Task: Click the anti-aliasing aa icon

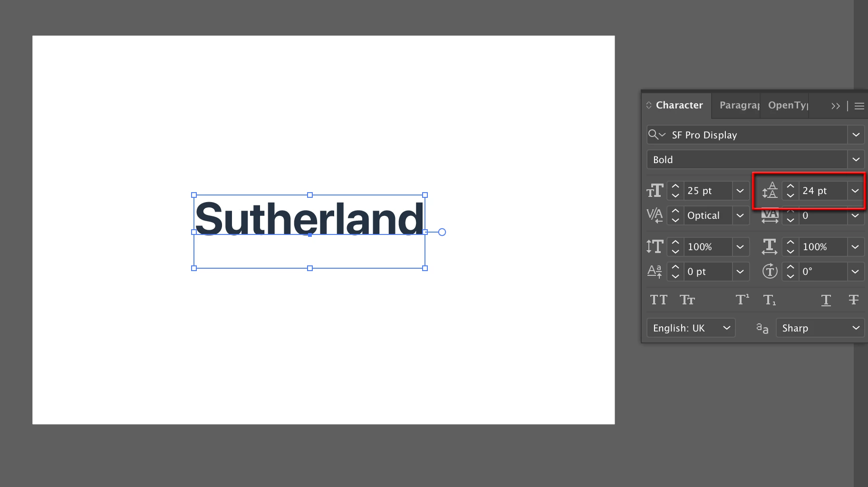Action: [762, 328]
